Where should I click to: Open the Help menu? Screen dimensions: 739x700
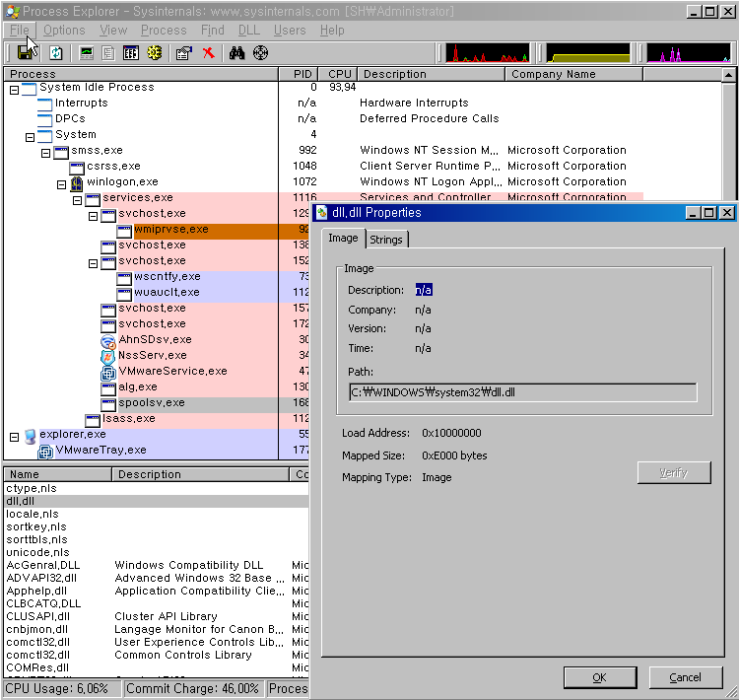(x=332, y=31)
